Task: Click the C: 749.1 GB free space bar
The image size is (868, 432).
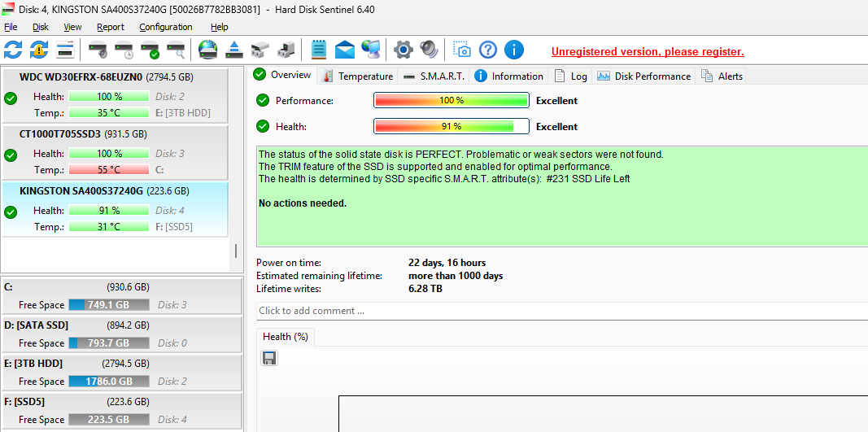Action: coord(108,304)
